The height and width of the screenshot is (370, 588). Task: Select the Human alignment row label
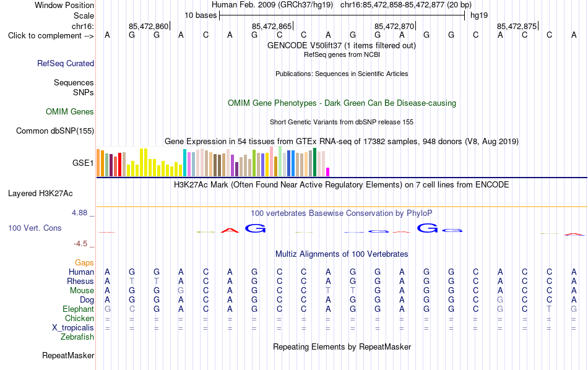click(x=81, y=272)
